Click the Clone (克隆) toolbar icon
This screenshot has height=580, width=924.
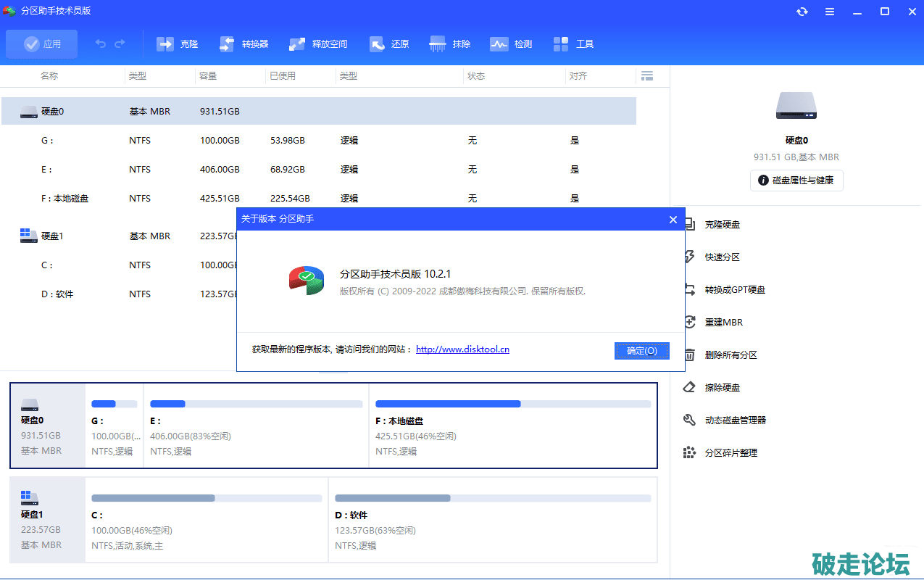tap(165, 44)
